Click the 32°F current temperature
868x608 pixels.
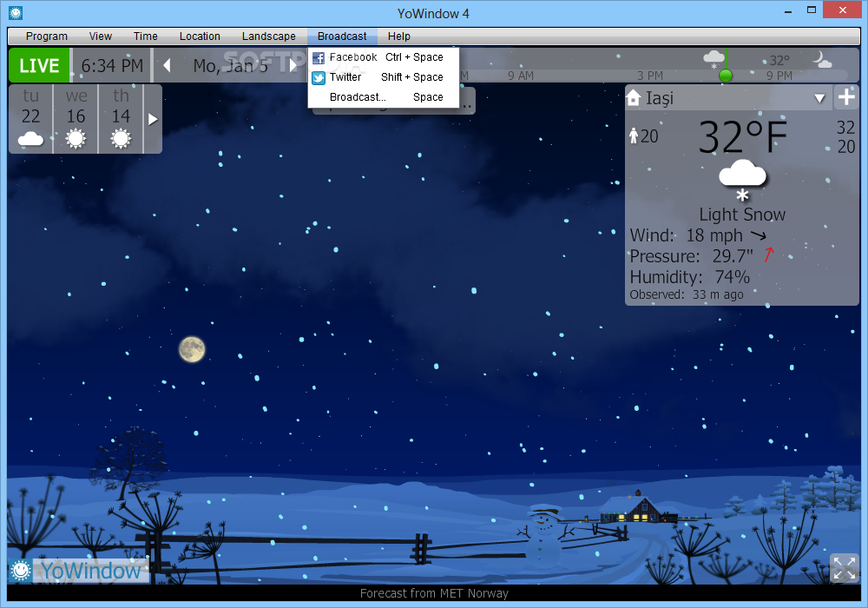[742, 136]
